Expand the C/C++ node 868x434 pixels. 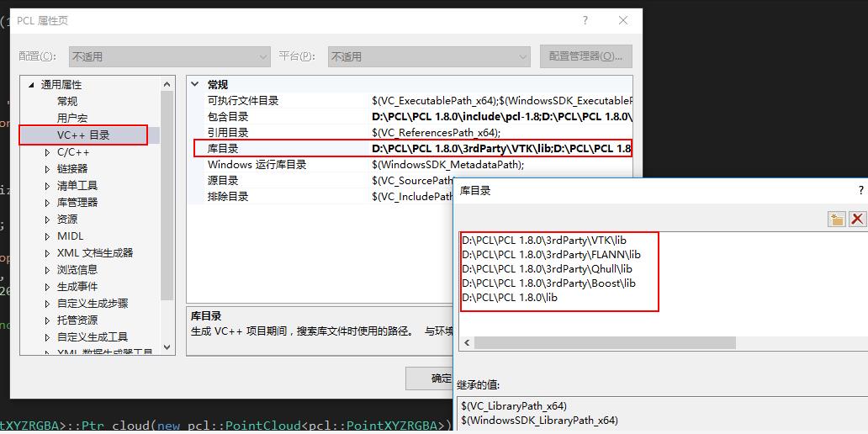47,152
